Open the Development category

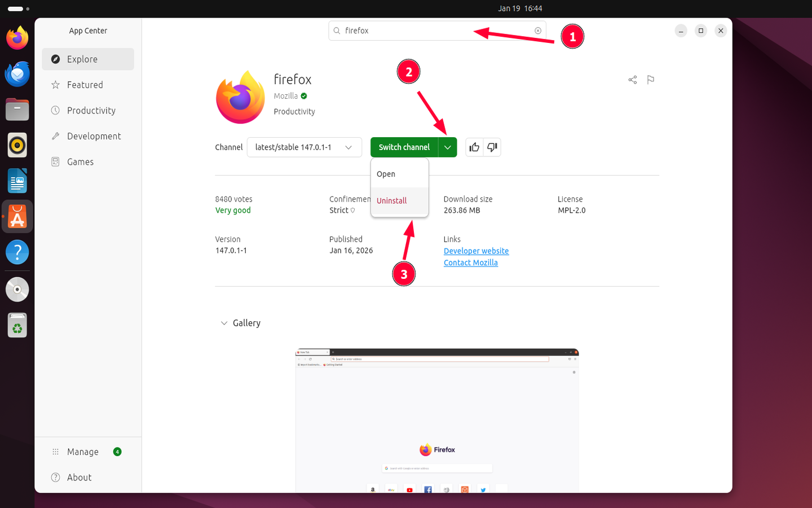[94, 135]
